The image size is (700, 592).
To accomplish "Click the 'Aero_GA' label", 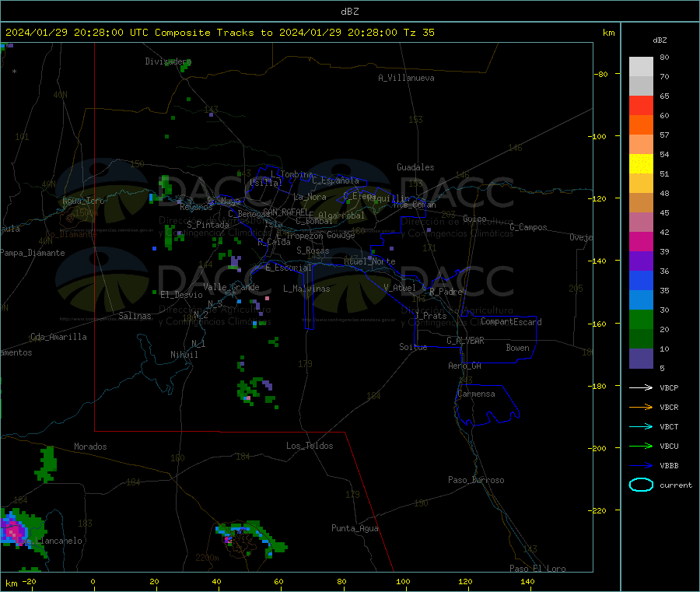I will coord(464,366).
